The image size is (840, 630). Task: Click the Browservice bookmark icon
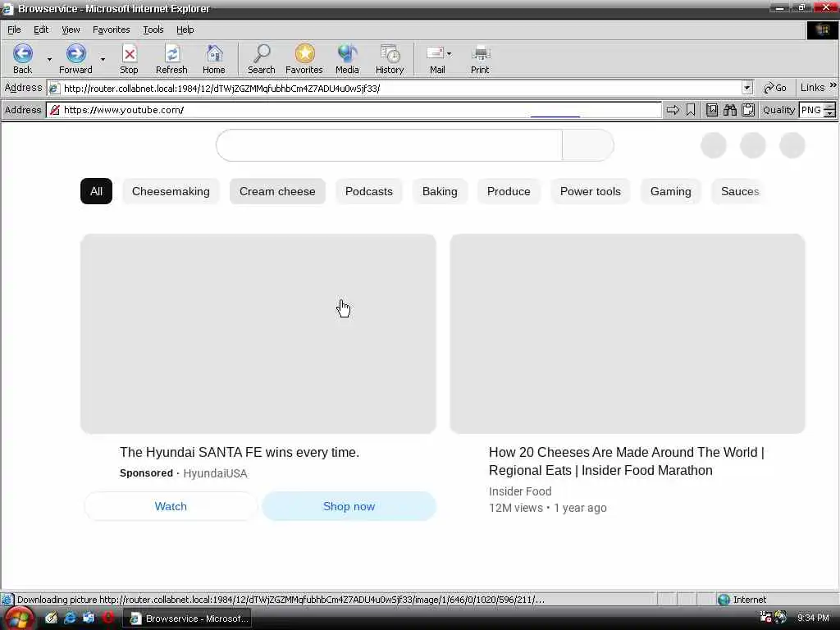(691, 110)
